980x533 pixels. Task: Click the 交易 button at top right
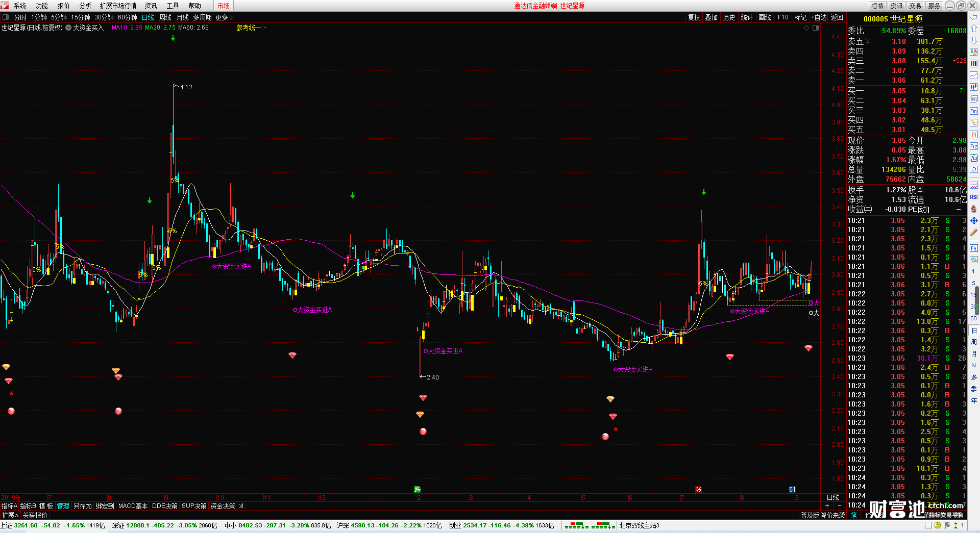pos(915,6)
